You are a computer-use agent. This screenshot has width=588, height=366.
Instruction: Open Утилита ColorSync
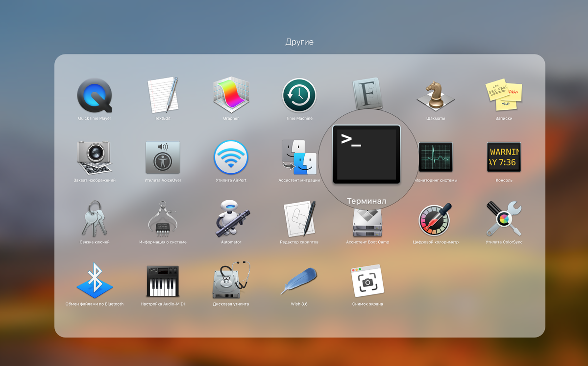pyautogui.click(x=504, y=219)
